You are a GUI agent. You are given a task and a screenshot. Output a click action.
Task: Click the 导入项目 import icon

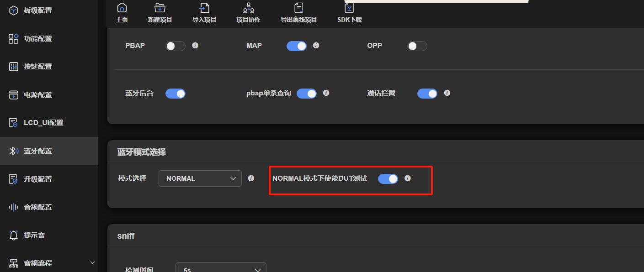tap(204, 7)
